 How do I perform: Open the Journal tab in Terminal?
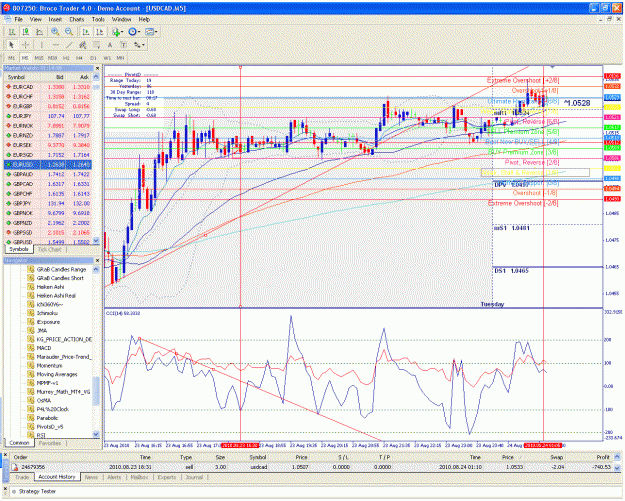(194, 477)
